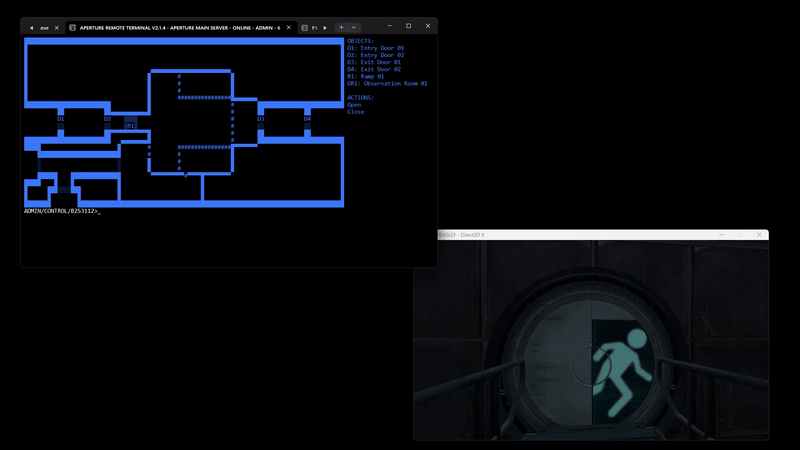Click the Aperture tab's terminal icon
800x450 pixels.
coord(72,28)
